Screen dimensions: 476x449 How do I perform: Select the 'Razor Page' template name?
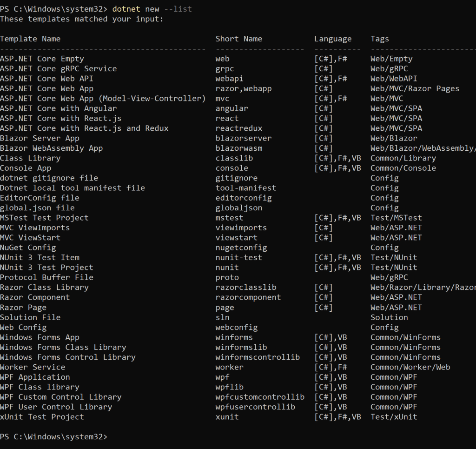[23, 308]
